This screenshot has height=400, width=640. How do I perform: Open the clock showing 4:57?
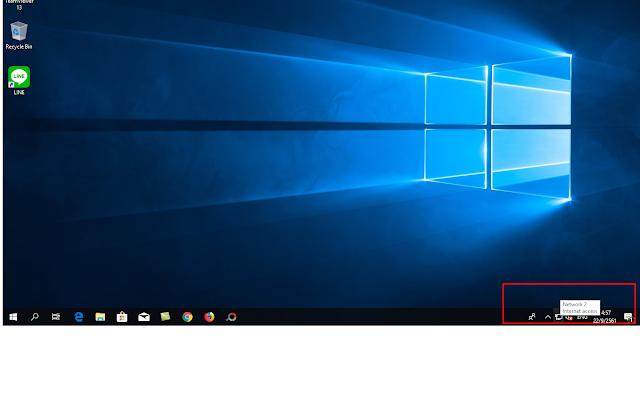(x=604, y=317)
